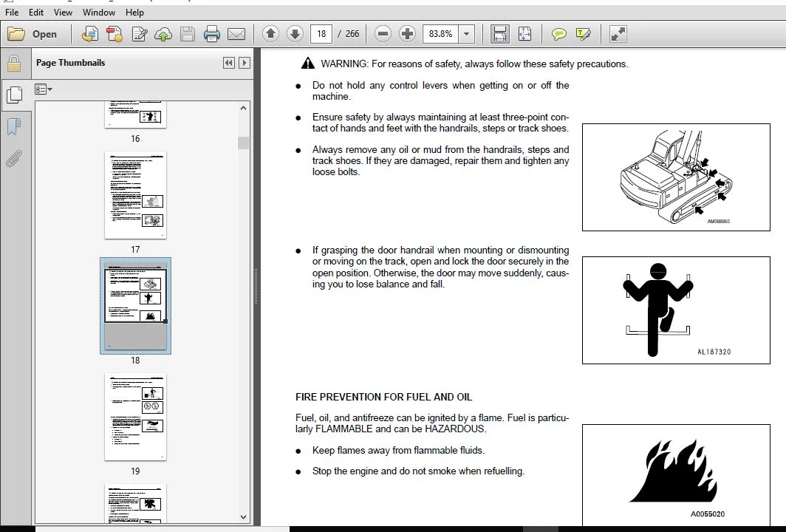
Task: Open the zoom level dropdown arrow
Action: tap(466, 34)
